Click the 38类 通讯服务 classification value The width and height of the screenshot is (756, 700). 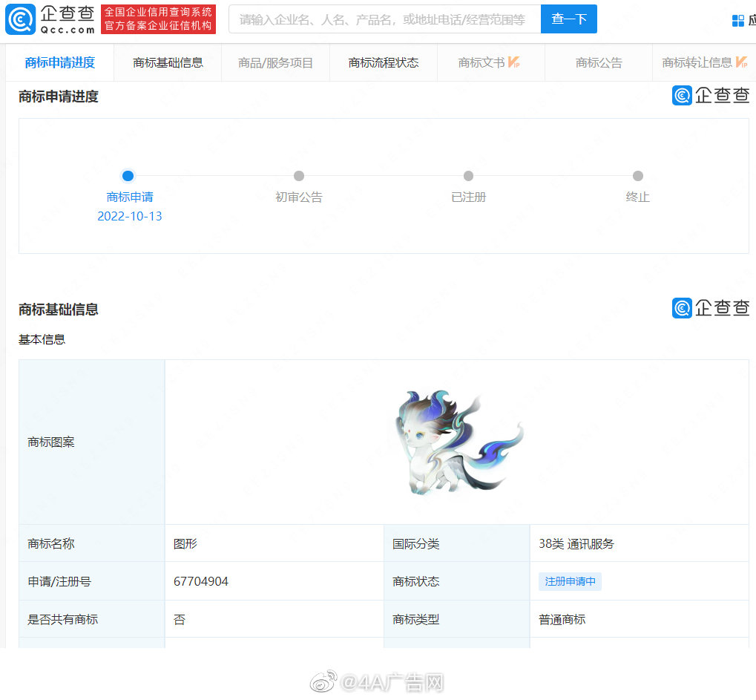click(x=576, y=544)
